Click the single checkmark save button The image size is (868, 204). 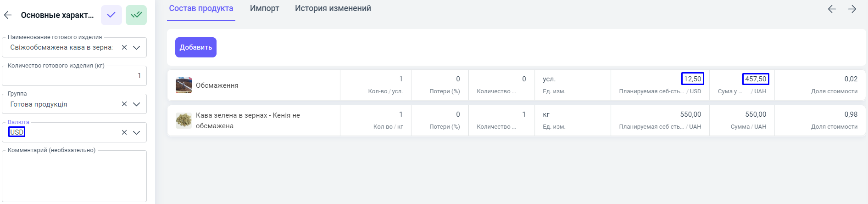111,15
